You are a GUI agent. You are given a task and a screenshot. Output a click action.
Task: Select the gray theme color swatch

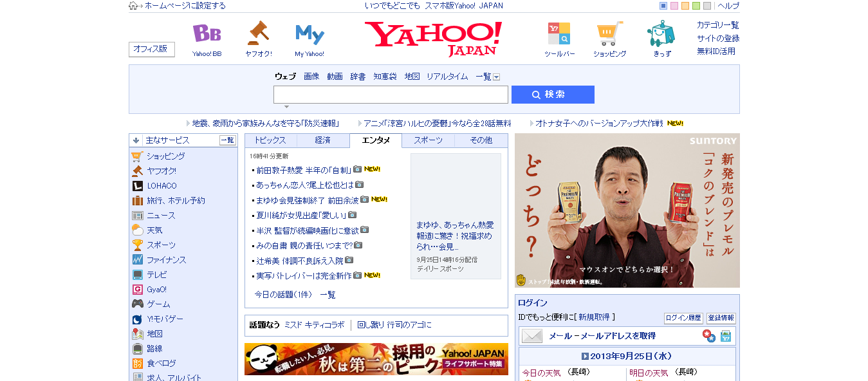pyautogui.click(x=707, y=6)
